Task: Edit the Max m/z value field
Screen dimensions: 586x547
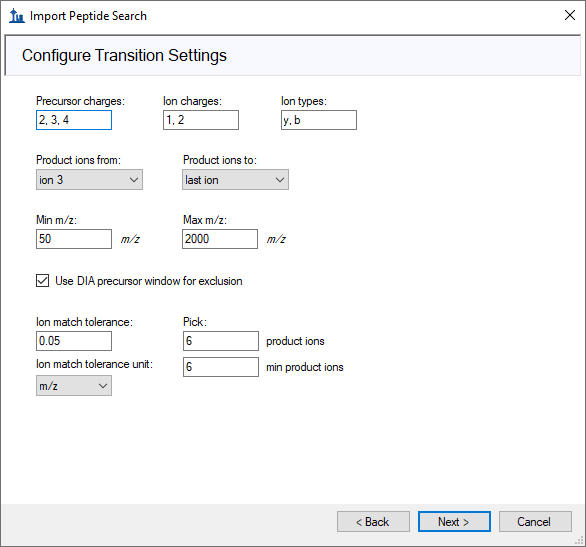Action: click(x=220, y=239)
